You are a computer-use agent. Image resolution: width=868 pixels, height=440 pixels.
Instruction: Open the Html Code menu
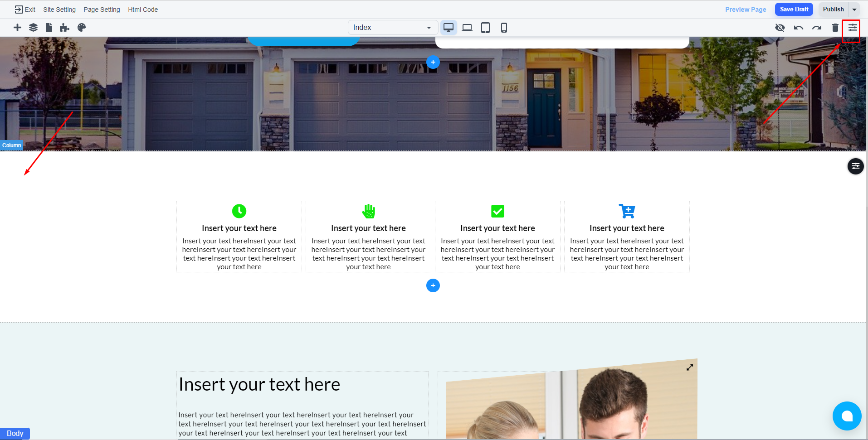[143, 10]
